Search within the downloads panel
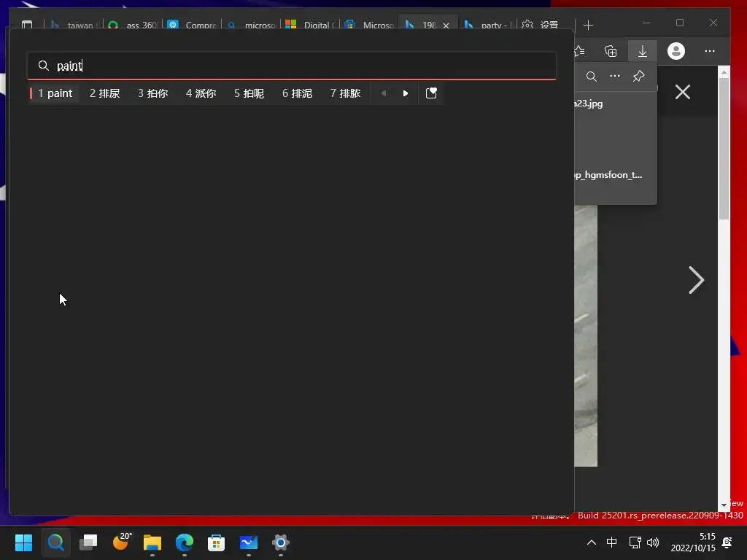The width and height of the screenshot is (747, 560). point(591,76)
